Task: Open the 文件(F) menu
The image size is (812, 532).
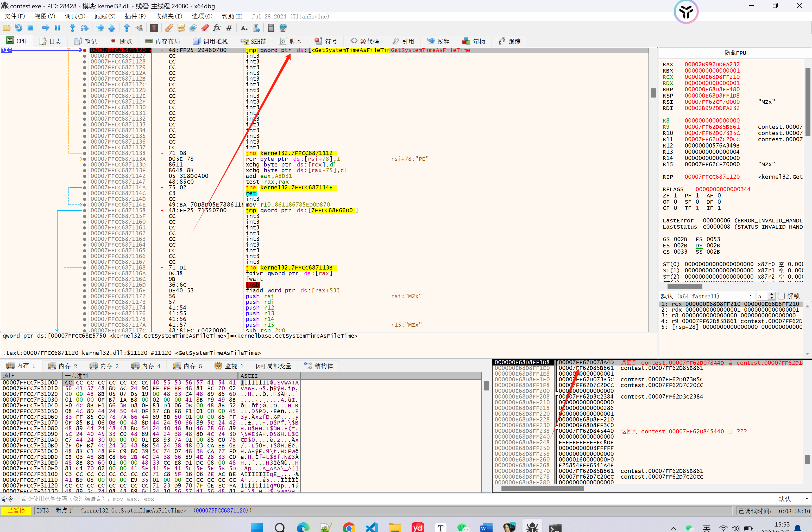Action: click(14, 16)
